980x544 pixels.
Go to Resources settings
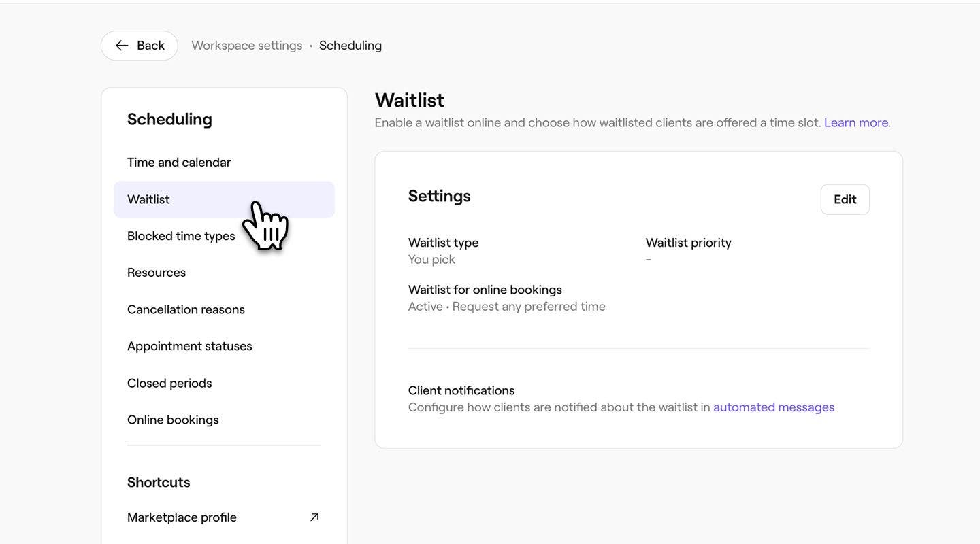tap(157, 273)
